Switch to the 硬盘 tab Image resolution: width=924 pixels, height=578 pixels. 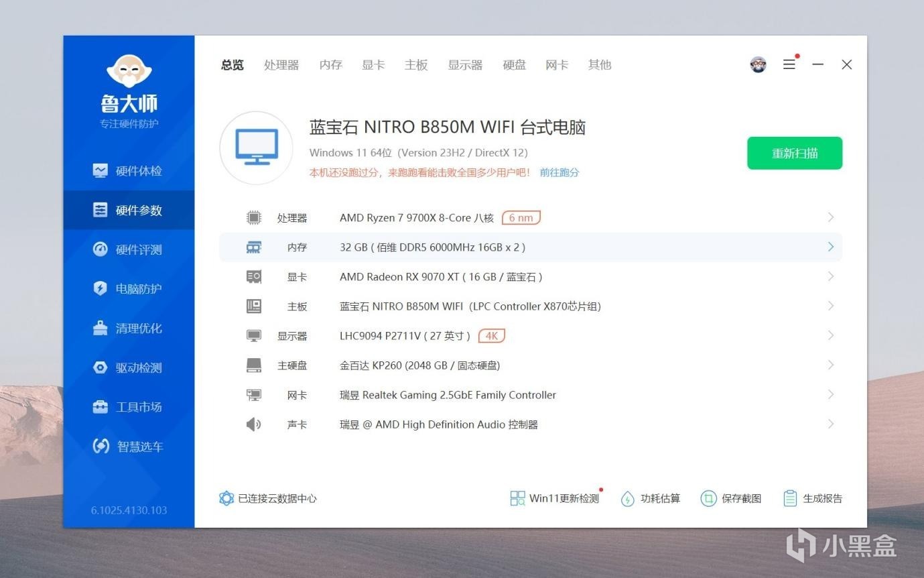click(515, 65)
